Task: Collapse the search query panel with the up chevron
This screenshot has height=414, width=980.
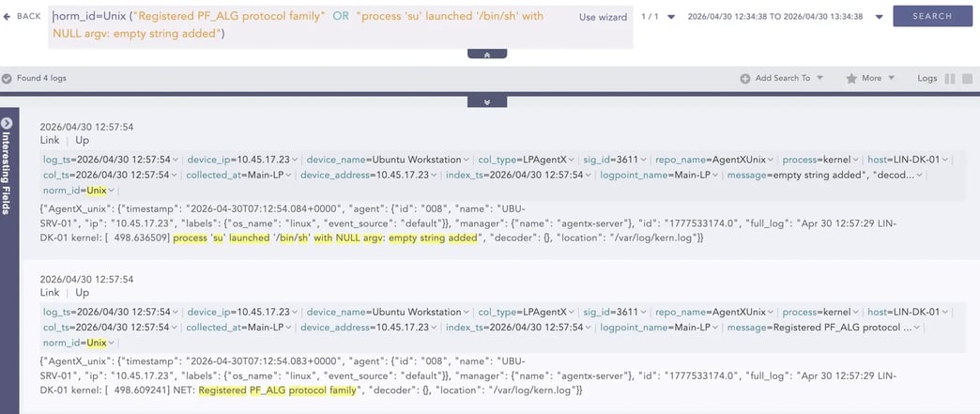Action: (486, 55)
